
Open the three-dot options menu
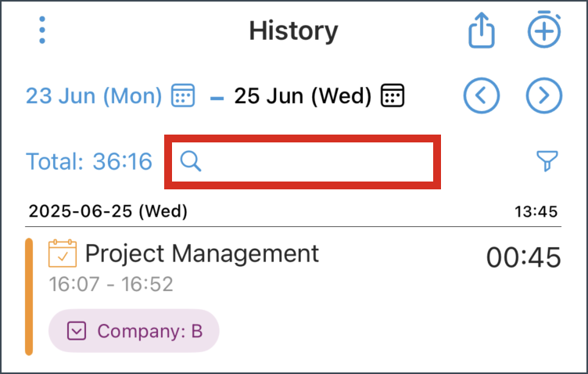[42, 30]
